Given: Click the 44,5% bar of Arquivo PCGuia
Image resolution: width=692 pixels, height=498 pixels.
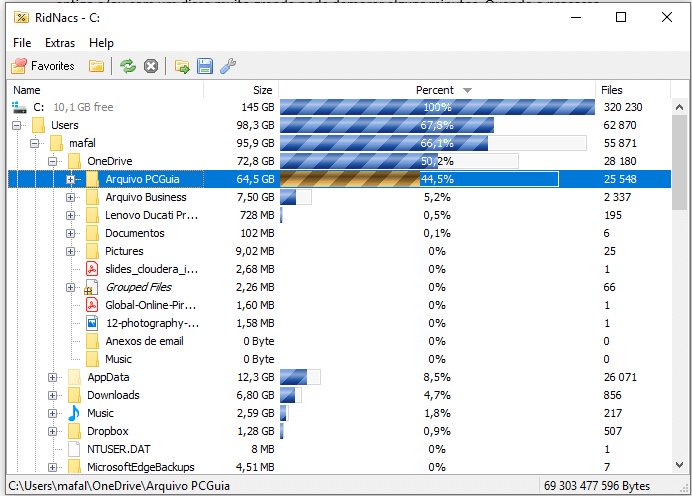Looking at the screenshot, I should click(x=419, y=179).
